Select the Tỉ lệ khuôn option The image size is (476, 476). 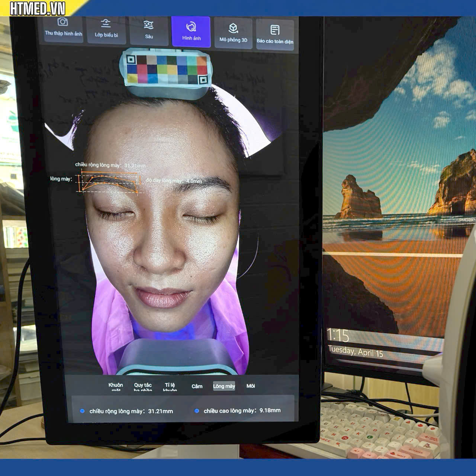170,387
